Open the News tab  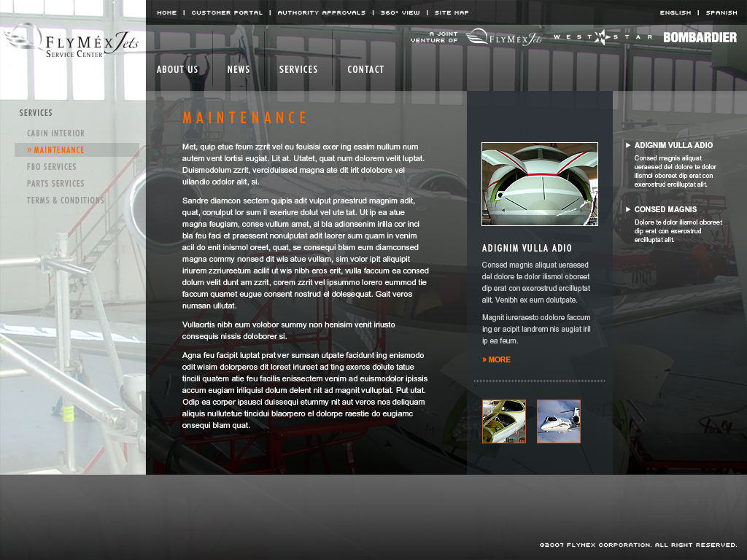(x=239, y=69)
